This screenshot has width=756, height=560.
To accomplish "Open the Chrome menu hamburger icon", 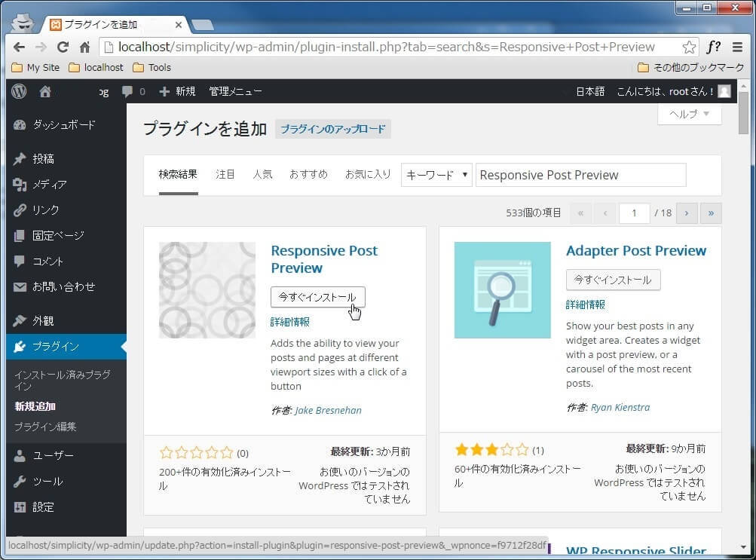I will (737, 47).
